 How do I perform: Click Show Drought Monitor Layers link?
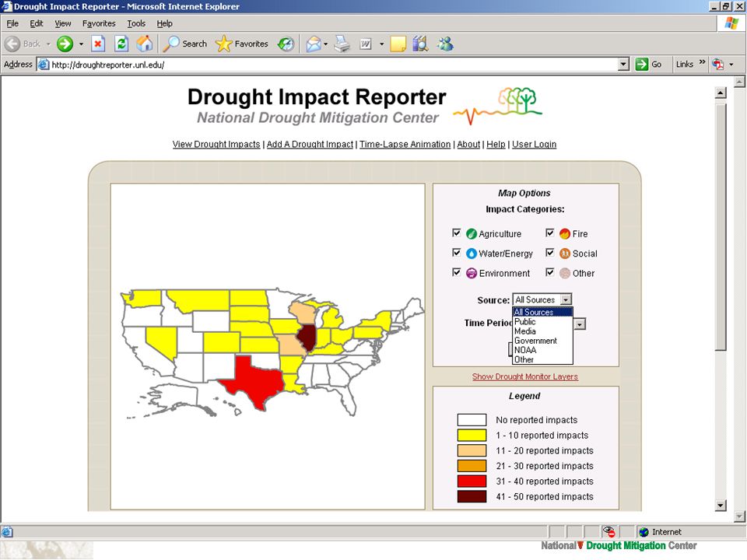coord(525,376)
